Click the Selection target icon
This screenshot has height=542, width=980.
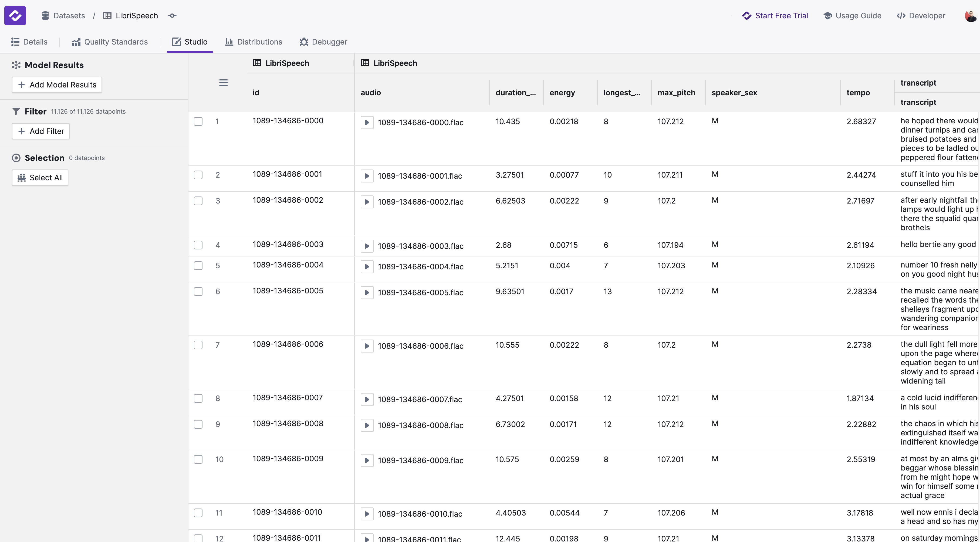tap(16, 157)
